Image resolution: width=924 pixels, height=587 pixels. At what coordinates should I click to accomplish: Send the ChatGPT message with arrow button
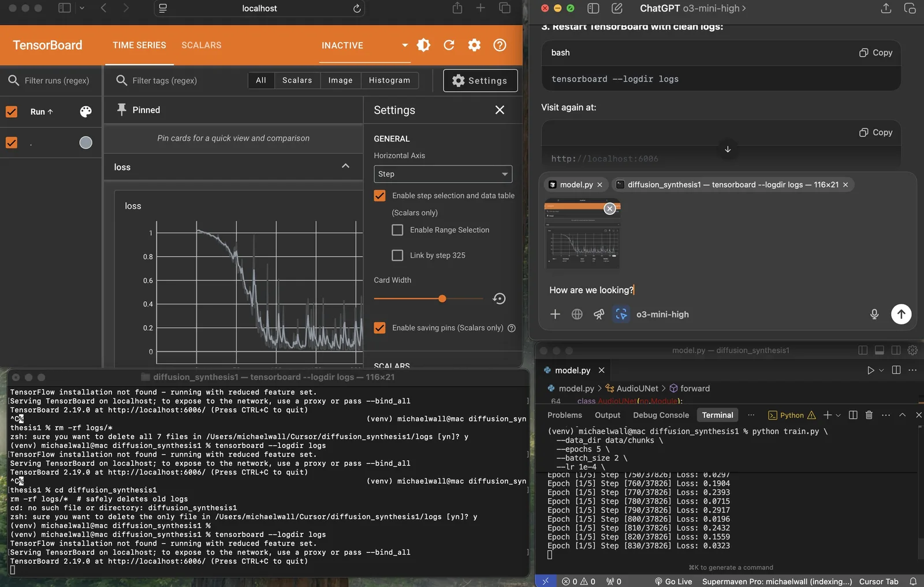(901, 314)
